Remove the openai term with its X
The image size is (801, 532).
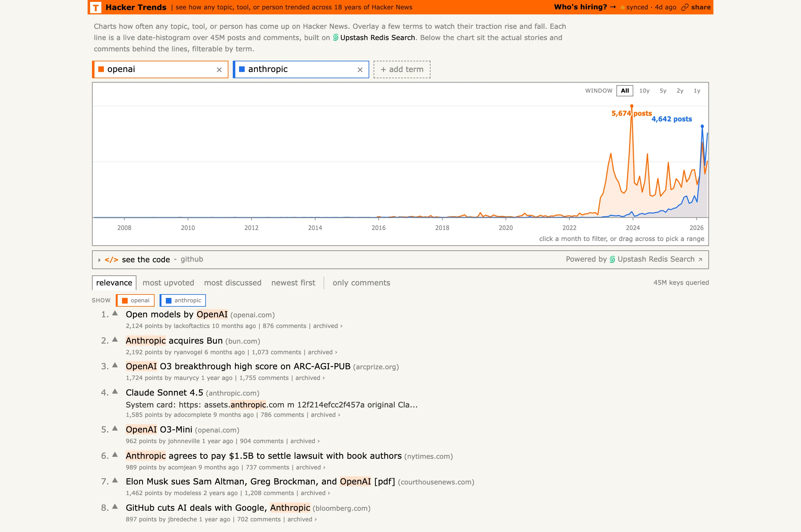click(219, 69)
